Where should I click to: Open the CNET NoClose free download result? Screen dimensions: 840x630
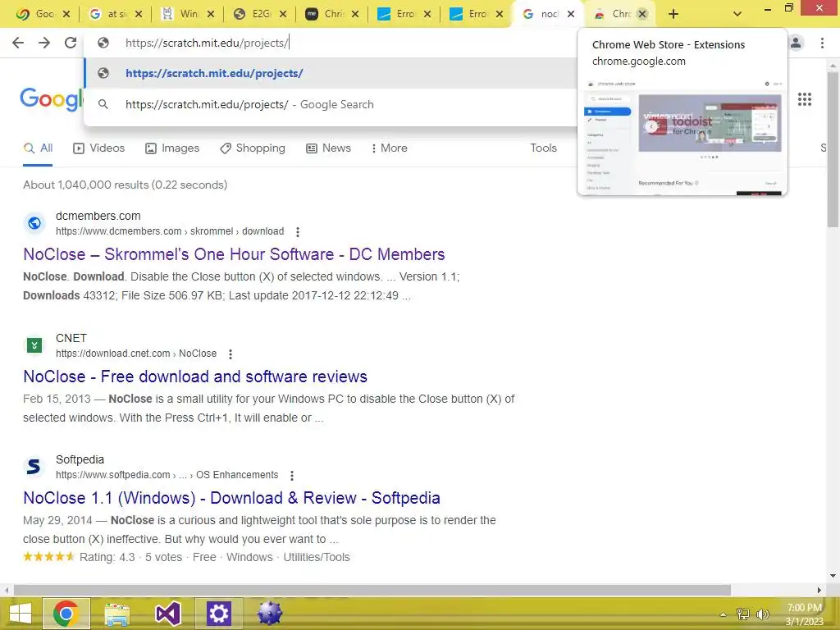pos(195,377)
